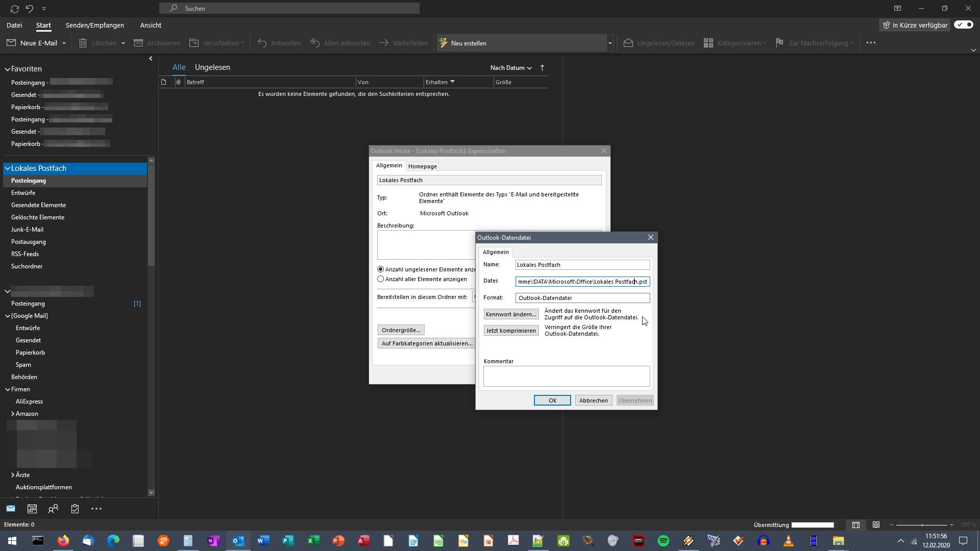The image size is (980, 551).
Task: Switch to normal view icon in status bar
Action: 856,525
